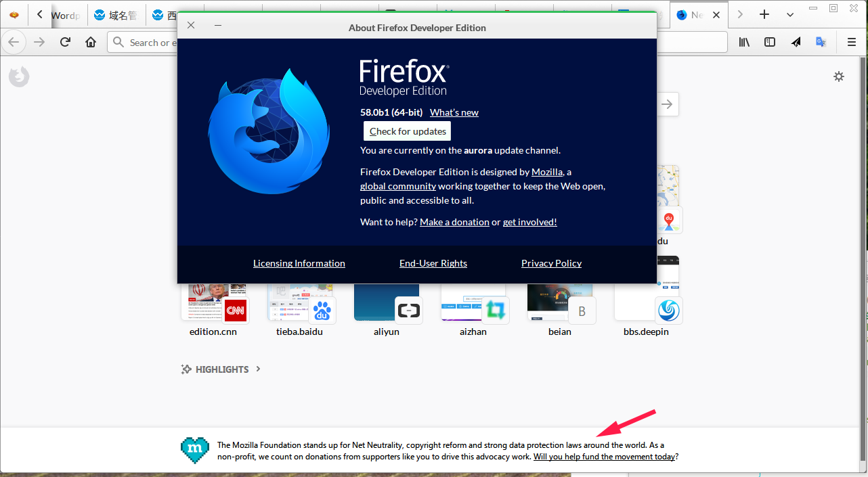Follow the Mozilla link
868x477 pixels.
tap(548, 172)
